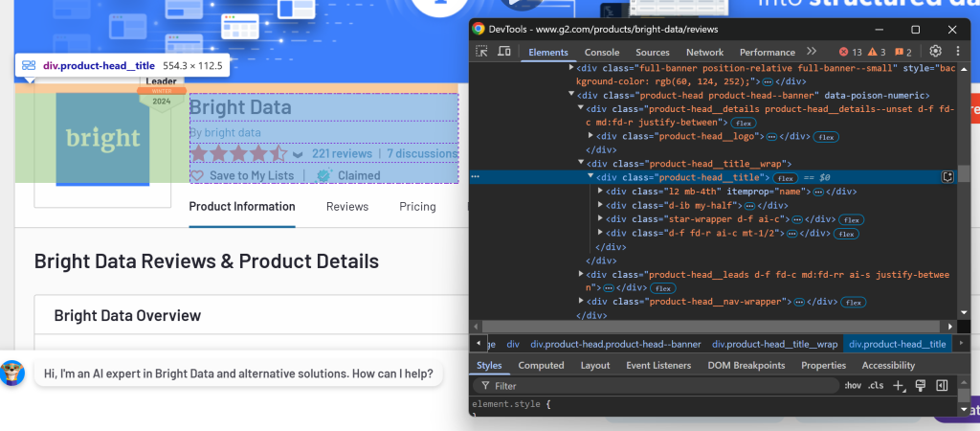Image resolution: width=980 pixels, height=431 pixels.
Task: Open the Computed styles tab
Action: tap(541, 365)
